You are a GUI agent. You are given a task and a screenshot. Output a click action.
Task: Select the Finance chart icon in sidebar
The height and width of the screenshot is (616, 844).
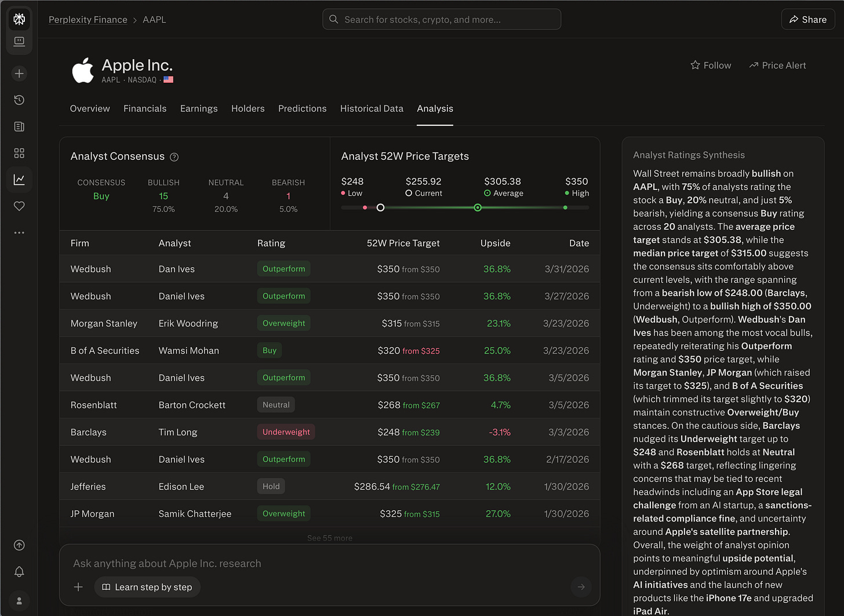[19, 179]
